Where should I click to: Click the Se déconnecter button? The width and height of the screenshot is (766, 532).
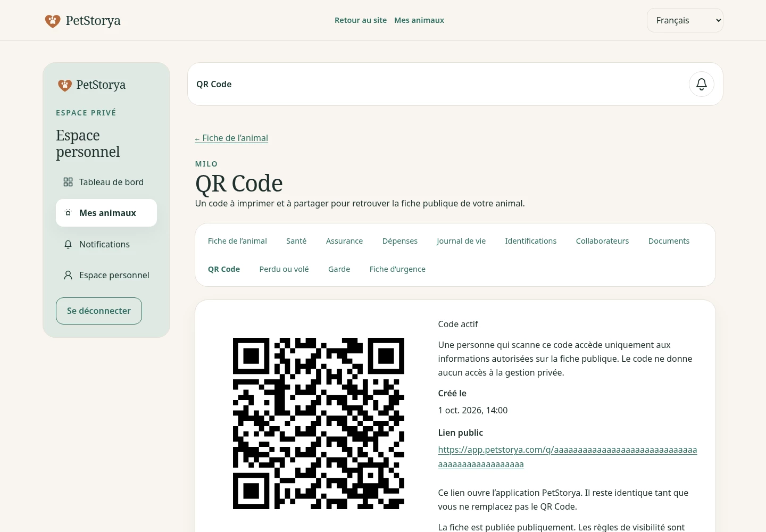(x=99, y=311)
